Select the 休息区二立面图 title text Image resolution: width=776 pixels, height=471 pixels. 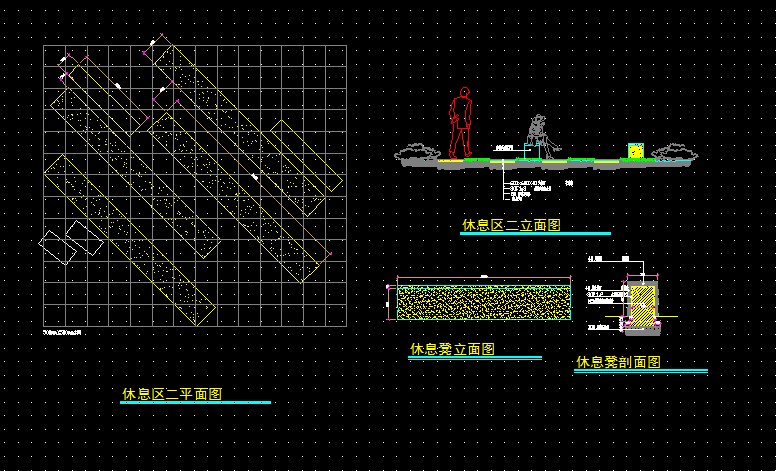pos(511,225)
